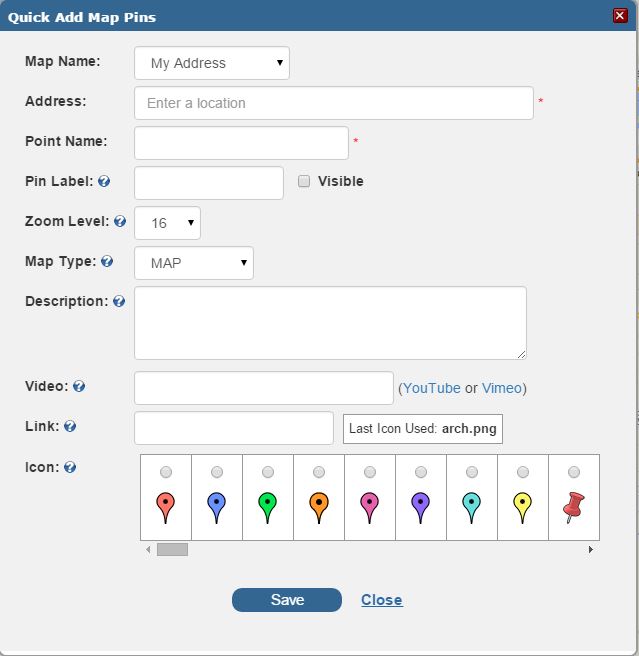
Task: Click the help icon next to Pin Label
Action: [104, 181]
